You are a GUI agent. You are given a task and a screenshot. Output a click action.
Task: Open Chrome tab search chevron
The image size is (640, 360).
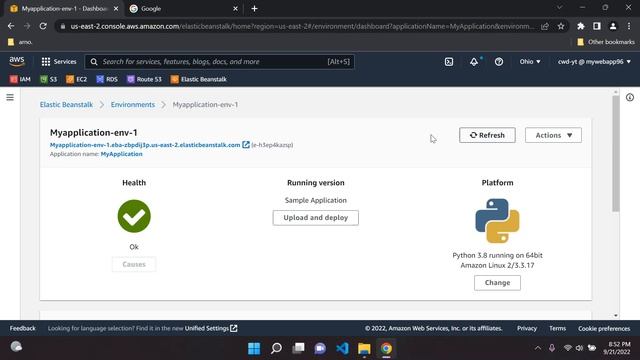[x=559, y=7]
